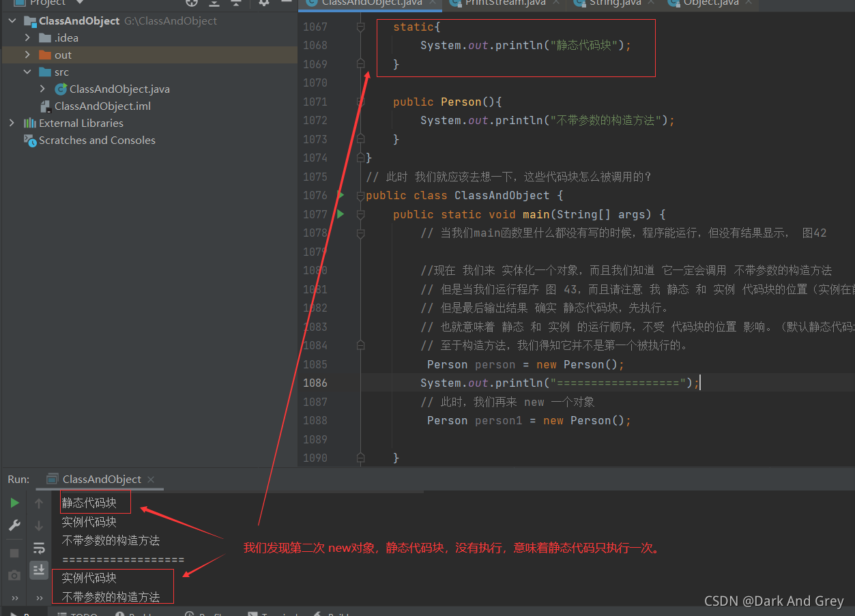
Task: Fold main method at line 1077
Action: [x=360, y=214]
